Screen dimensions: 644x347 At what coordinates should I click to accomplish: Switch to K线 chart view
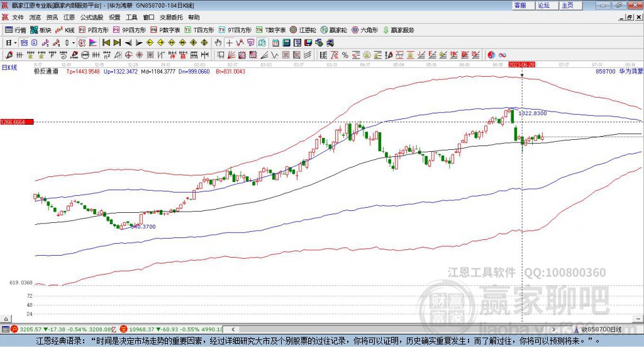click(65, 30)
